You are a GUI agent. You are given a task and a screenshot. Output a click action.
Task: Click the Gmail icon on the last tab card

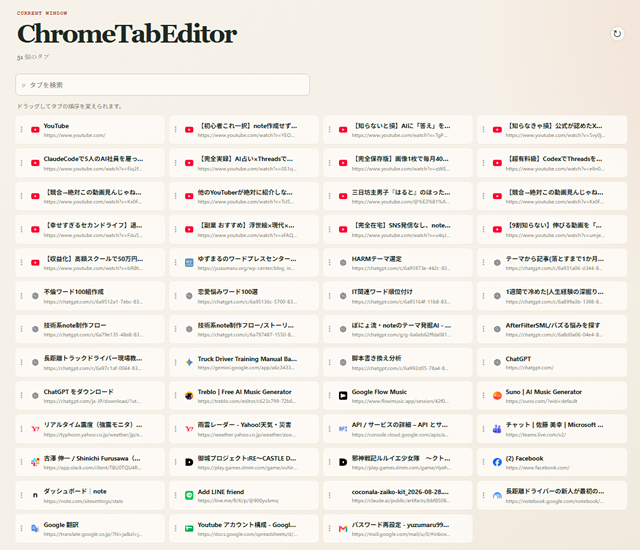[343, 528]
